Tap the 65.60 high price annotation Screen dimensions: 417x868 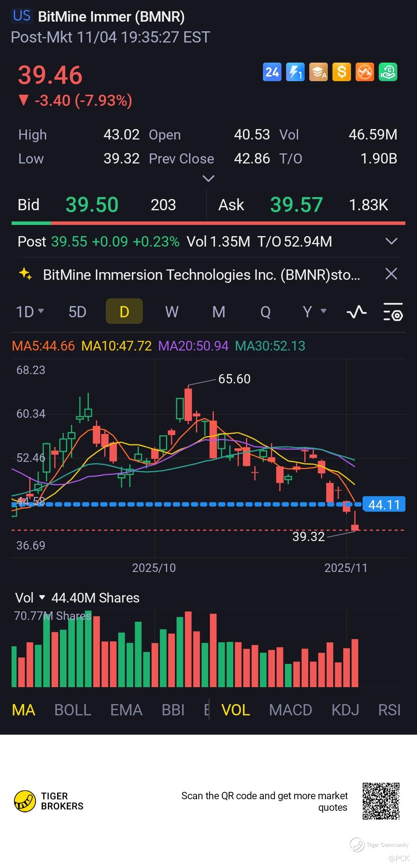234,379
